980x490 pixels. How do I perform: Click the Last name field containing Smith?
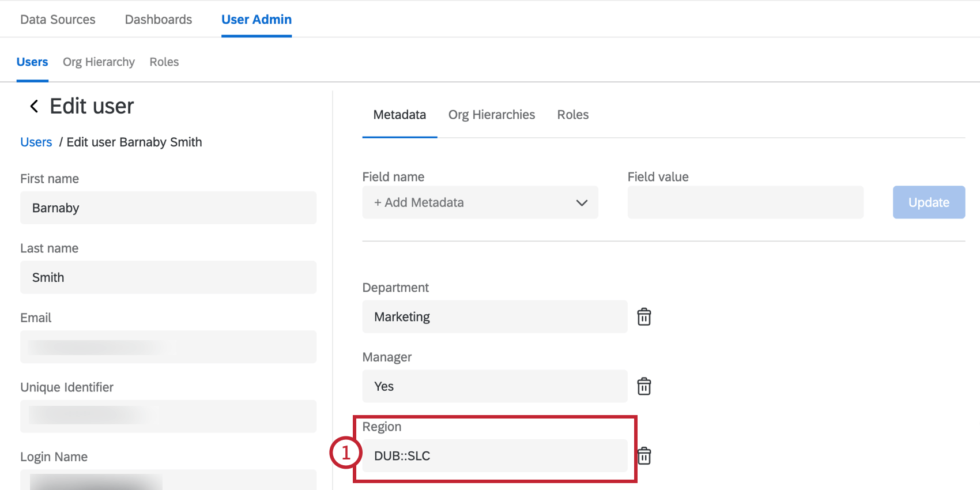click(x=168, y=277)
